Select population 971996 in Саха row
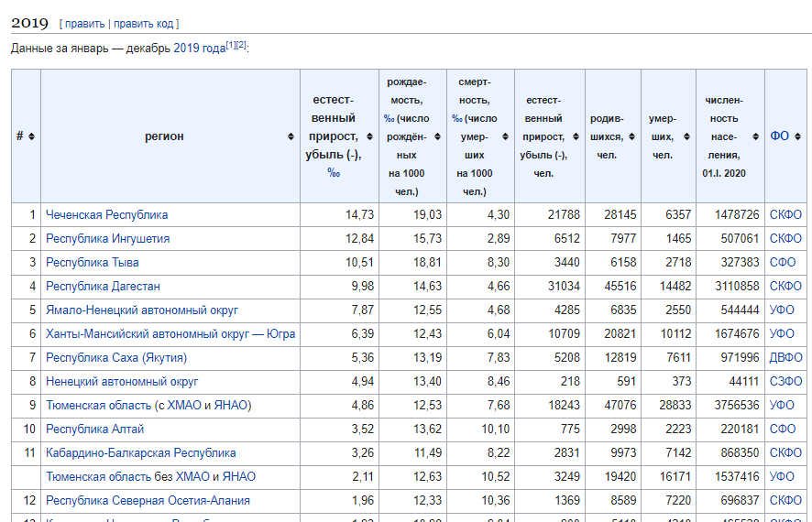The height and width of the screenshot is (522, 812). pos(740,357)
